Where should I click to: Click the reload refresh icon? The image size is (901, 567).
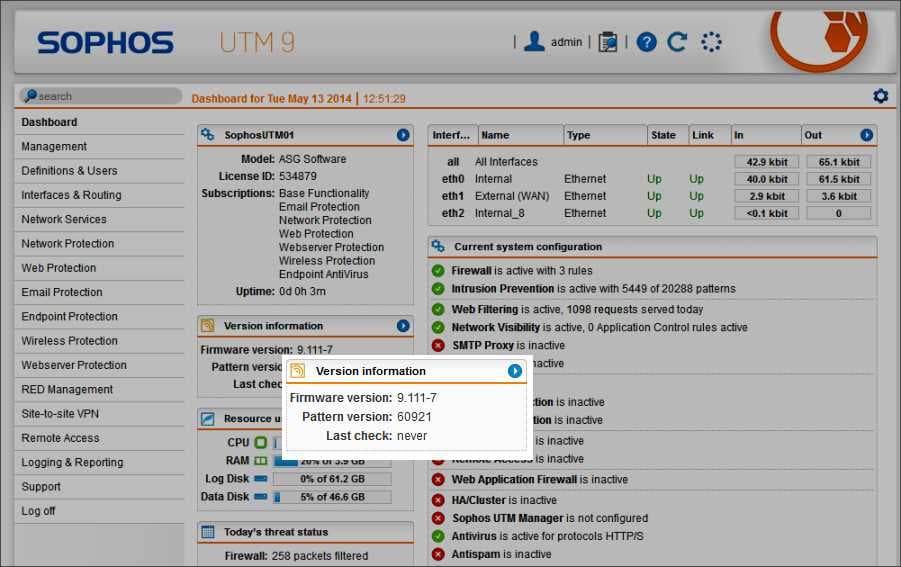click(x=677, y=42)
